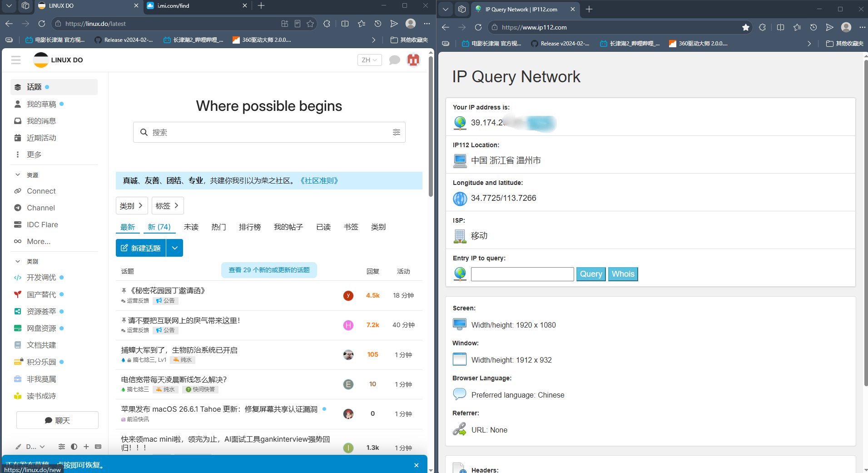Click the sidebar theme palette brush icon
This screenshot has height=473, width=868.
18,447
